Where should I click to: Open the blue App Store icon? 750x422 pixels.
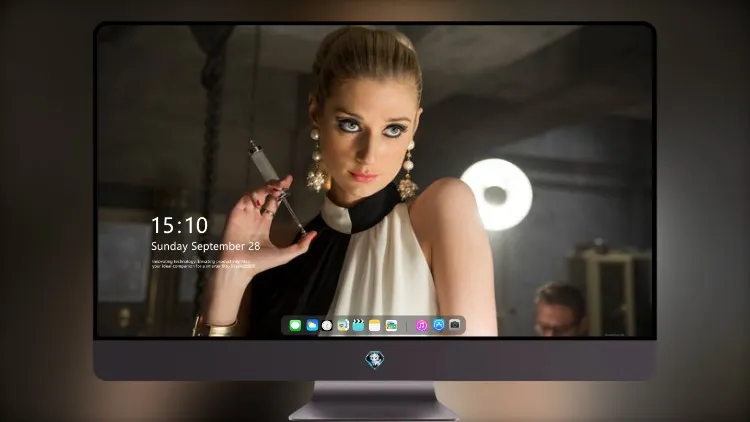(x=439, y=325)
